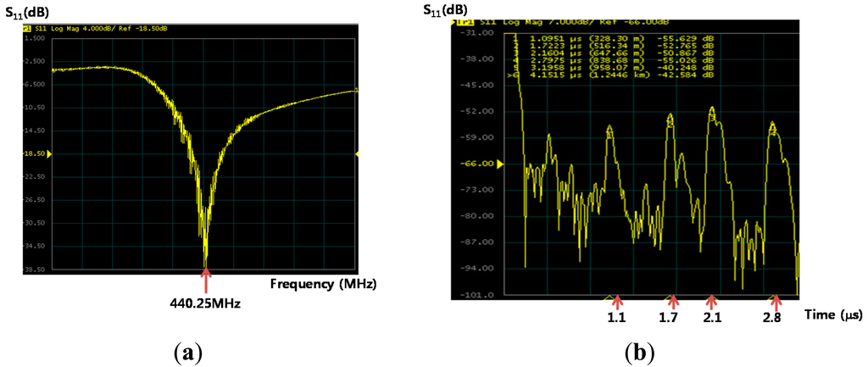Click the -66.00 reference value on y-axis
The height and width of the screenshot is (367, 868).
[484, 164]
